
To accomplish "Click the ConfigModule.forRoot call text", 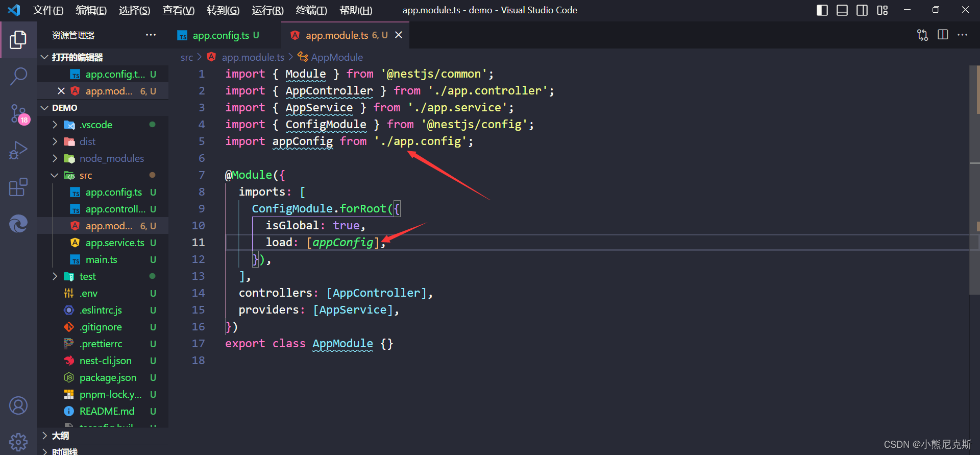I will 319,208.
